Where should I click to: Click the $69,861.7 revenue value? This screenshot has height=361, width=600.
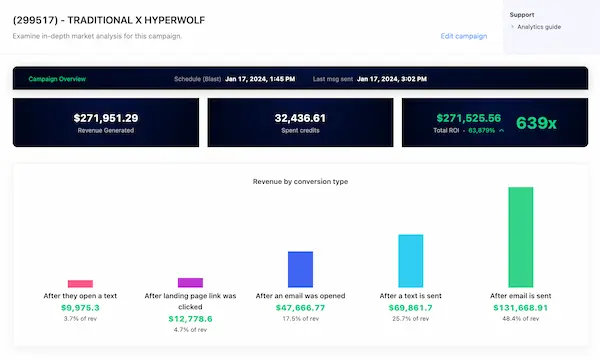pyautogui.click(x=411, y=307)
